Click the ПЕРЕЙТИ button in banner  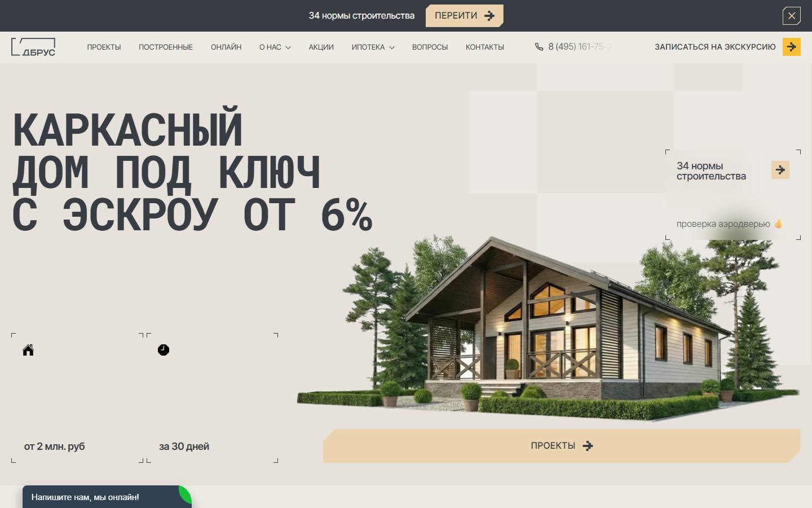click(x=464, y=16)
